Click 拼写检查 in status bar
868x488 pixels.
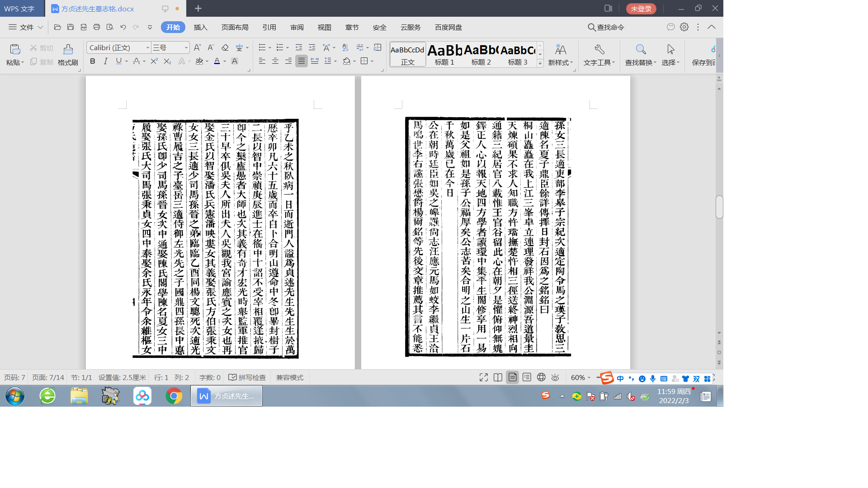tap(247, 377)
